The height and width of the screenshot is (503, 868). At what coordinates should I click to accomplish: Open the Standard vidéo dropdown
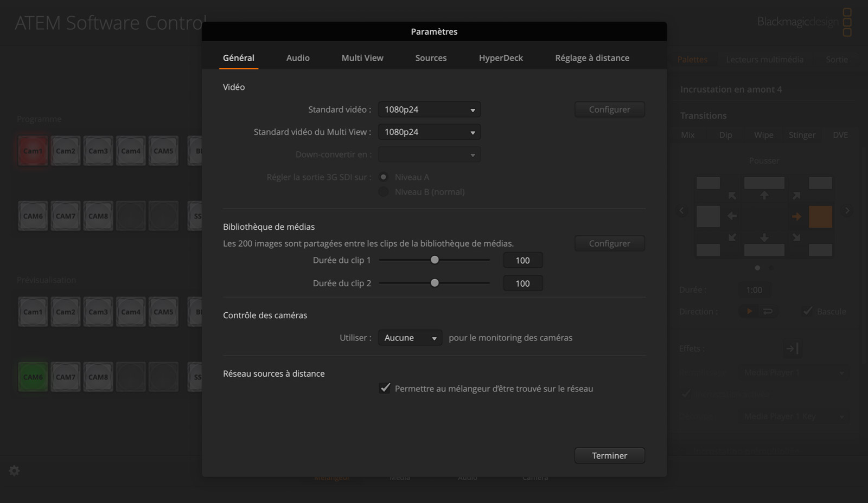point(429,109)
